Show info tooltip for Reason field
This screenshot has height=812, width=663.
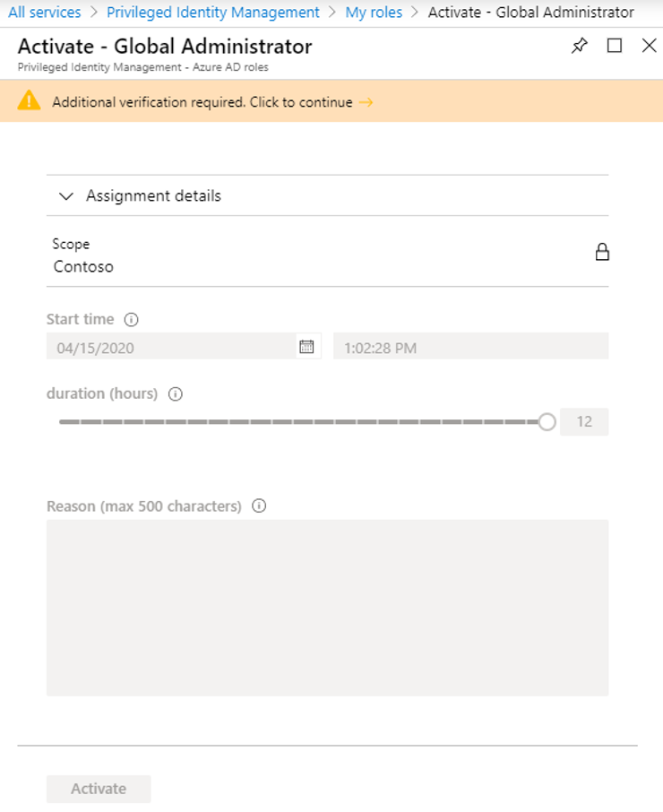tap(259, 506)
